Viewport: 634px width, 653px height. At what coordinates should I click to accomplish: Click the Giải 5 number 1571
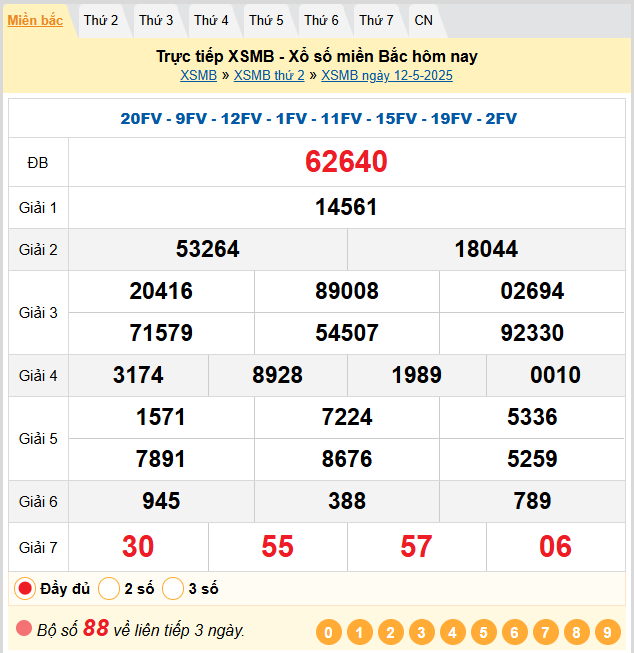click(161, 417)
